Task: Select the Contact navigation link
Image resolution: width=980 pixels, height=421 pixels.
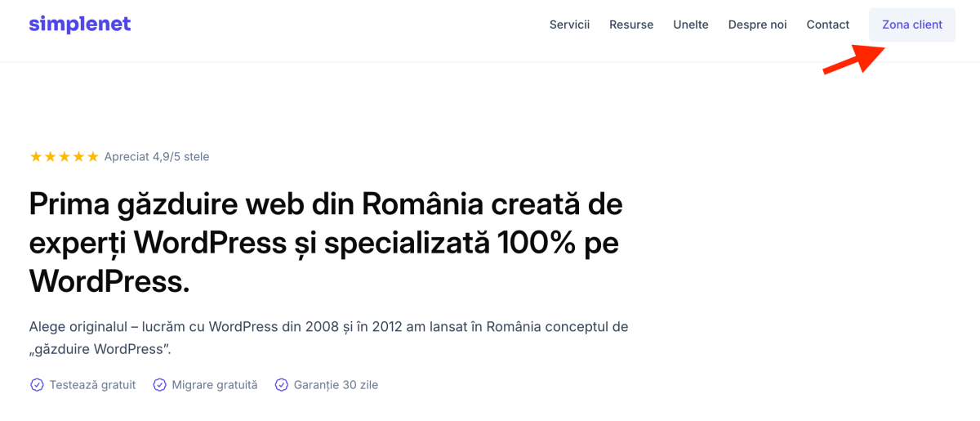Action: point(827,25)
